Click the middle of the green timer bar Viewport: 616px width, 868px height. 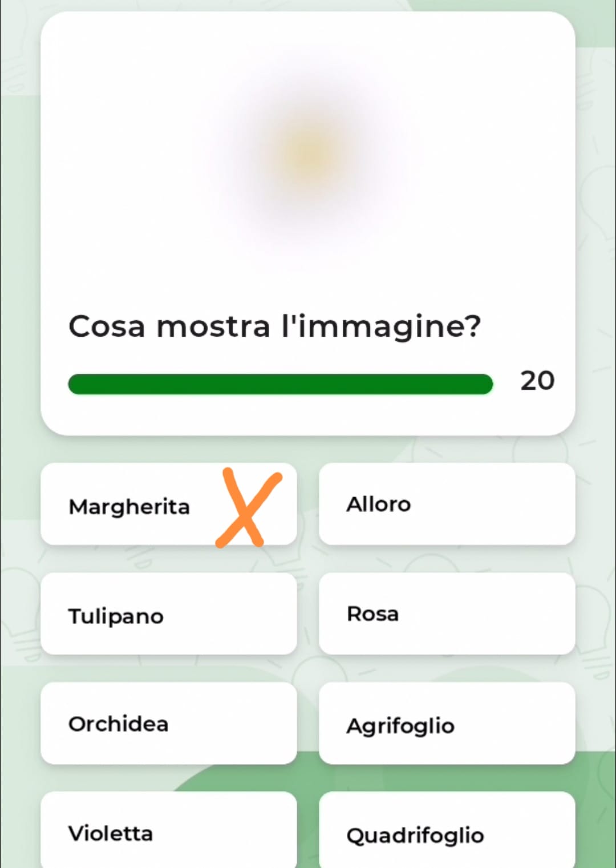280,384
